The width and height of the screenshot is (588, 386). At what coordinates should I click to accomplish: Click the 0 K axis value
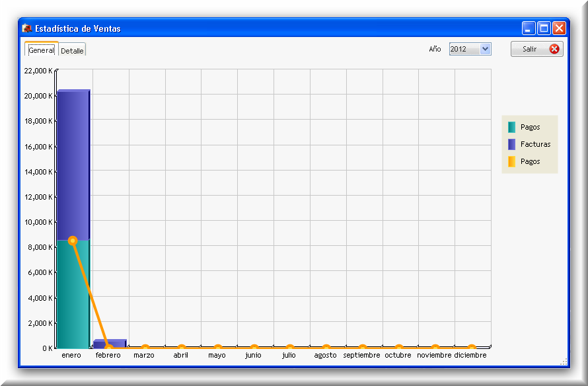click(48, 348)
